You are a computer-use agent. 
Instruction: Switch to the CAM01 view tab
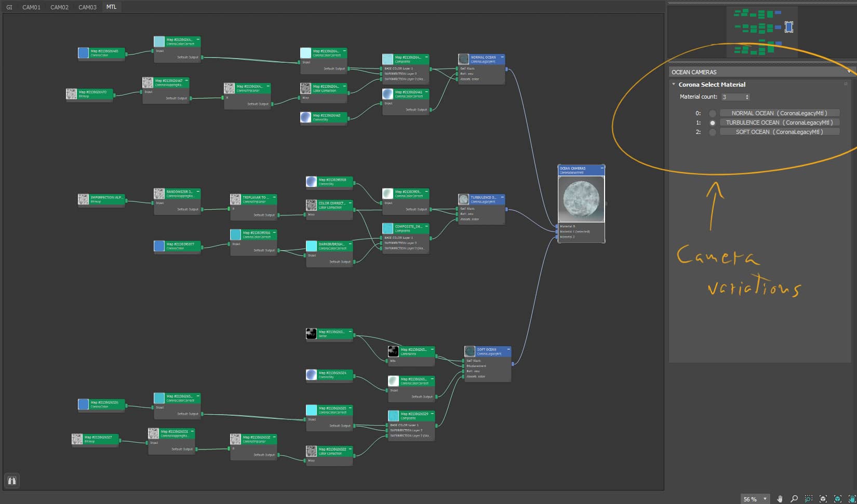31,7
